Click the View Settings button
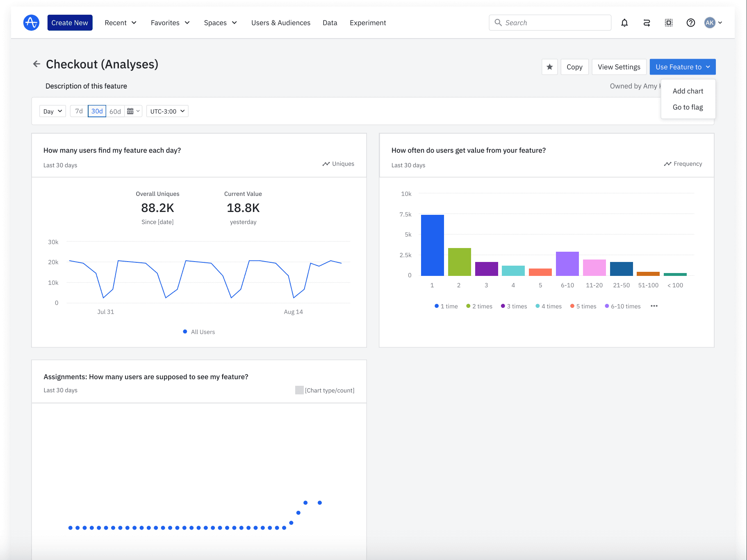The height and width of the screenshot is (560, 747). [x=619, y=66]
